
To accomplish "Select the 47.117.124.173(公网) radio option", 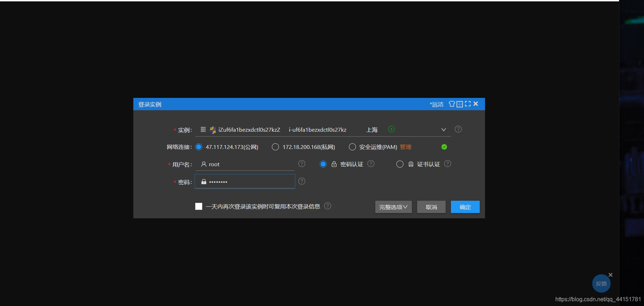I will (x=199, y=147).
